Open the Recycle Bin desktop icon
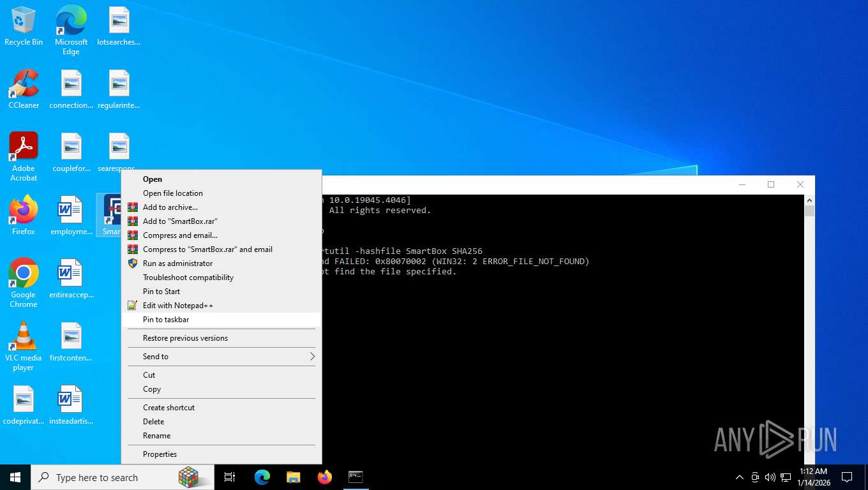868x490 pixels. tap(24, 27)
